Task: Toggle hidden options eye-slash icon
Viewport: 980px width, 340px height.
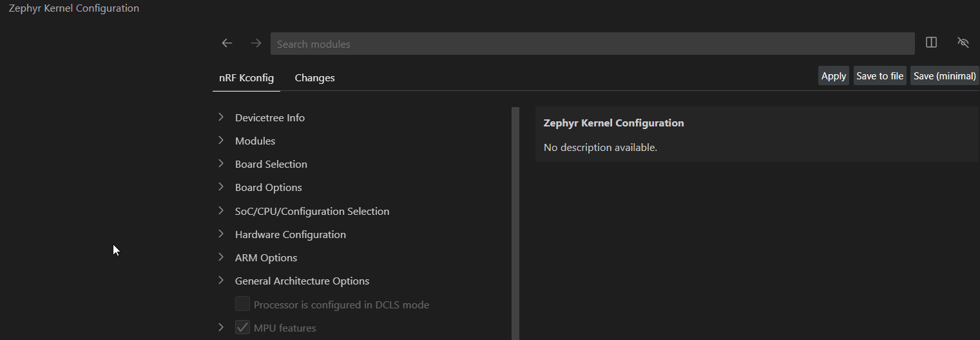Action: 963,43
